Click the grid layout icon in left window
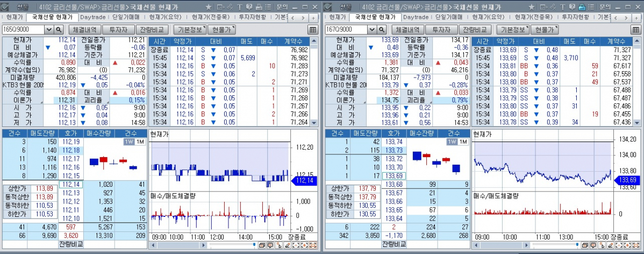The width and height of the screenshot is (644, 254). pos(313,30)
